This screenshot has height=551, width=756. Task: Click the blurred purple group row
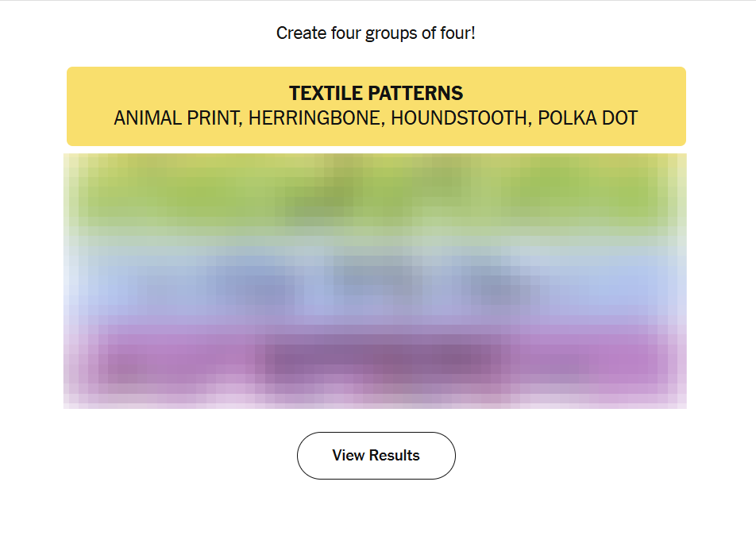click(376, 361)
